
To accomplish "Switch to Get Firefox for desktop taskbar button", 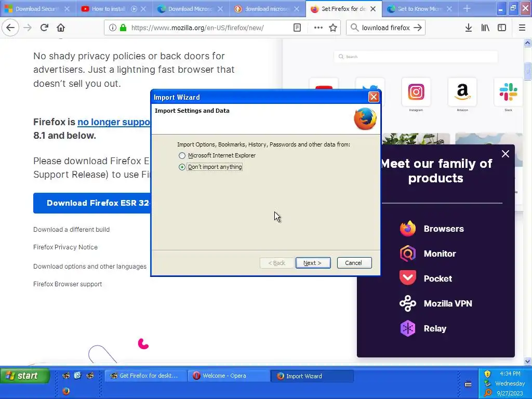I will coord(146,376).
